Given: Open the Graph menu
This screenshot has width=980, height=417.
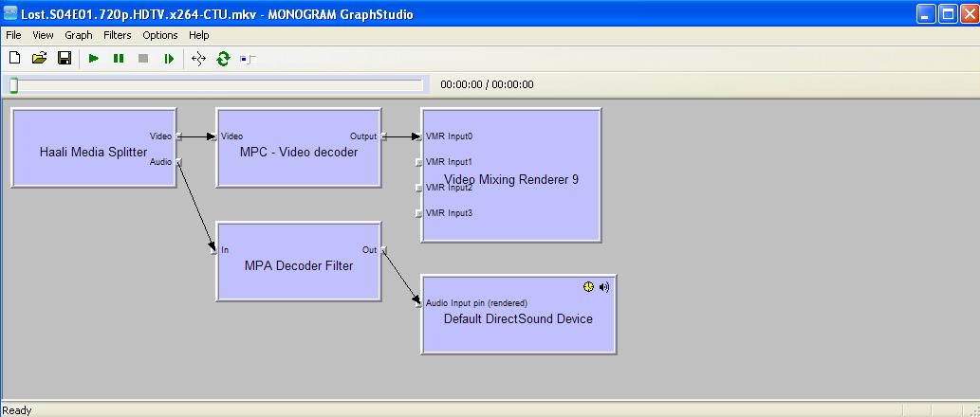Looking at the screenshot, I should 79,35.
